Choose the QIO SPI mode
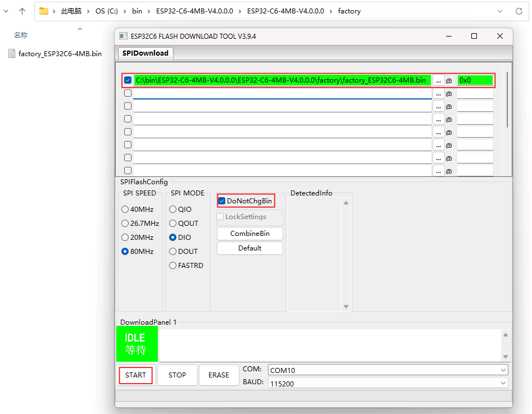532x414 pixels. click(173, 210)
